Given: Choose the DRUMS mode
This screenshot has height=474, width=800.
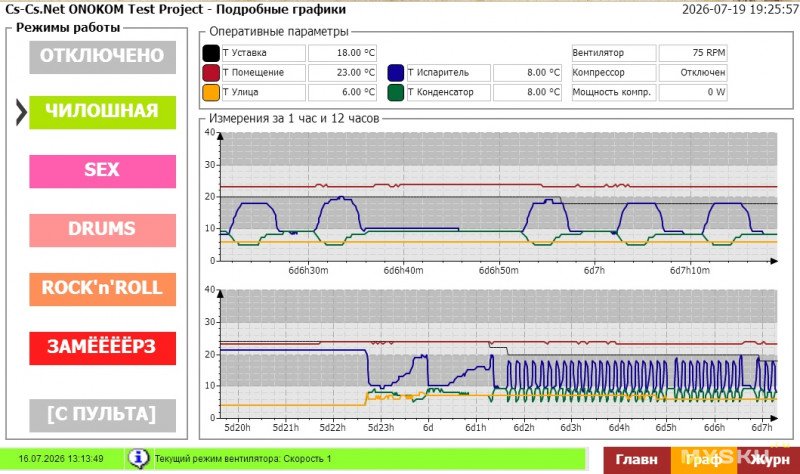Looking at the screenshot, I should pyautogui.click(x=103, y=230).
